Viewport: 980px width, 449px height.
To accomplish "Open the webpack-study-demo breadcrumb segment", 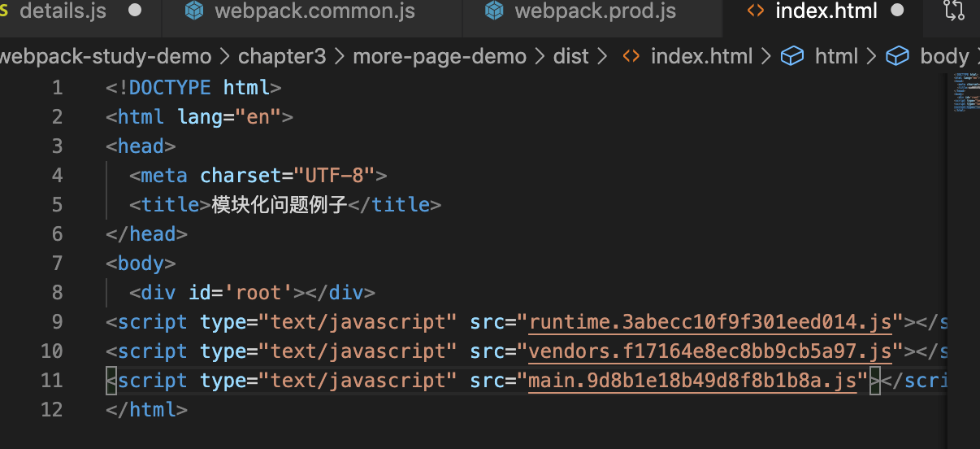I will click(106, 56).
